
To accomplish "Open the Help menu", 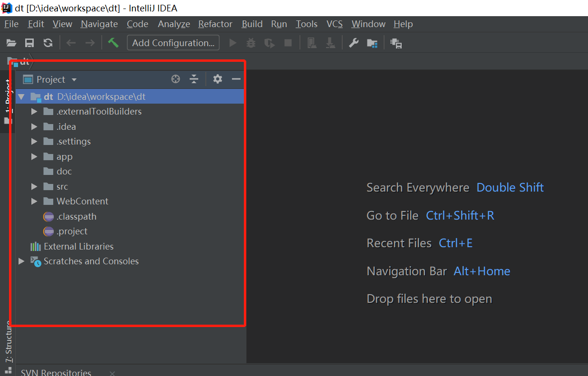I will click(x=403, y=24).
